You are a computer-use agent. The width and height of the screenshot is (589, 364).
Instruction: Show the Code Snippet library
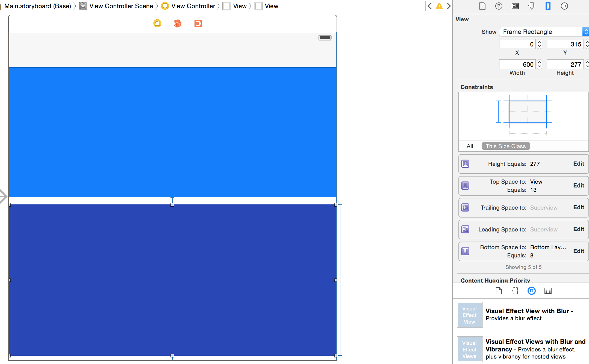pyautogui.click(x=515, y=291)
